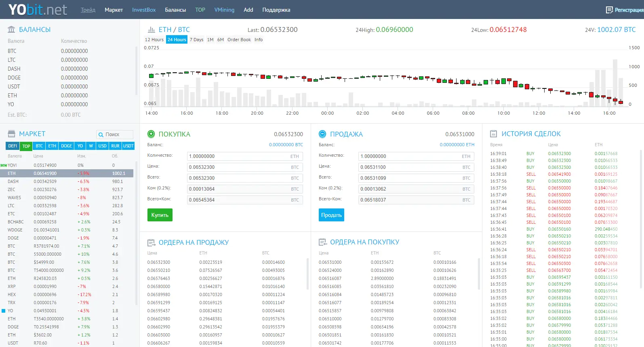Switch chart to 7 Days
The width and height of the screenshot is (644, 347).
(197, 40)
